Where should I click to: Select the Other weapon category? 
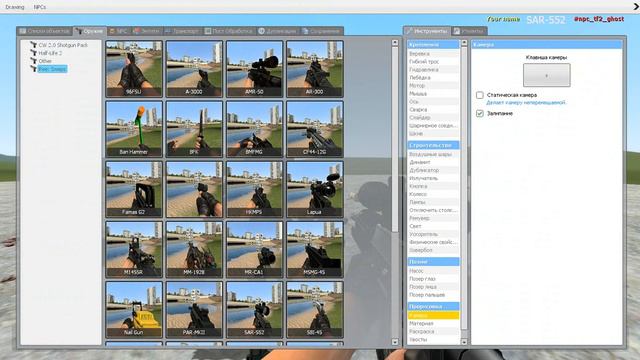click(45, 61)
